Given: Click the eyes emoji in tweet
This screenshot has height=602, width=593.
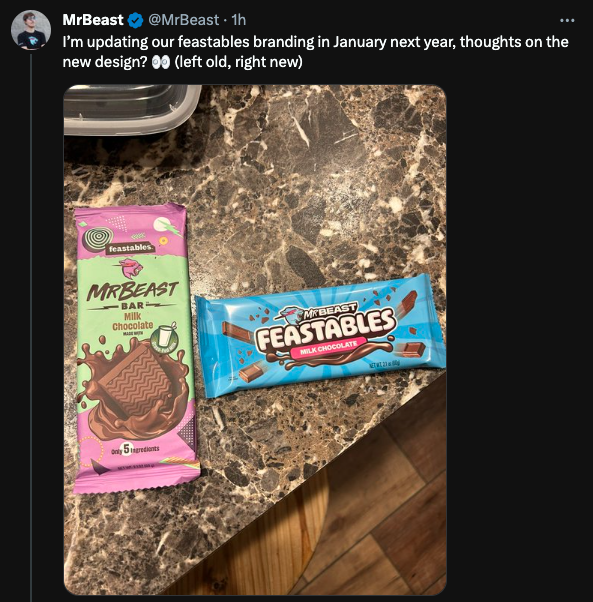Looking at the screenshot, I should click(x=161, y=62).
